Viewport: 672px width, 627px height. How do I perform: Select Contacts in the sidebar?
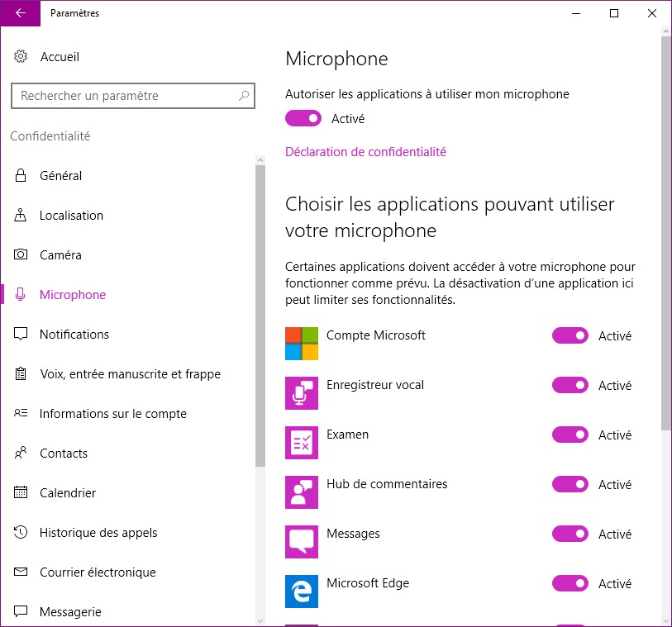pos(128,454)
